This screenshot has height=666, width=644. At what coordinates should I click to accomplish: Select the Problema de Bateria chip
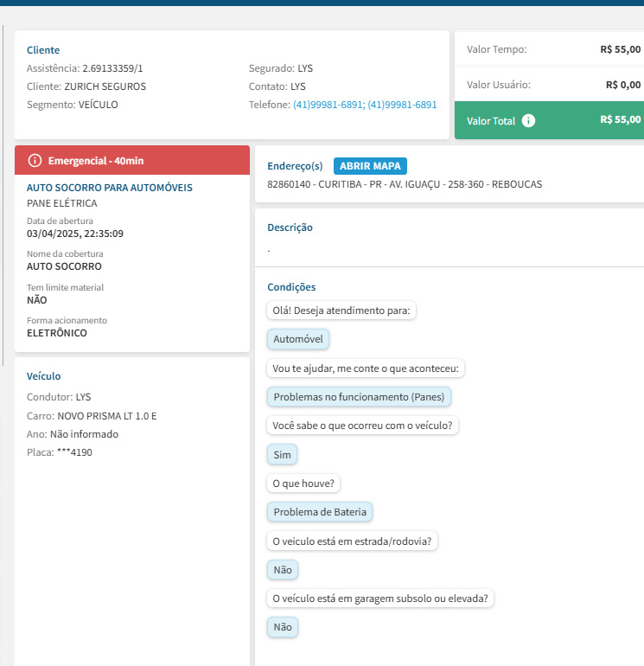pos(320,512)
